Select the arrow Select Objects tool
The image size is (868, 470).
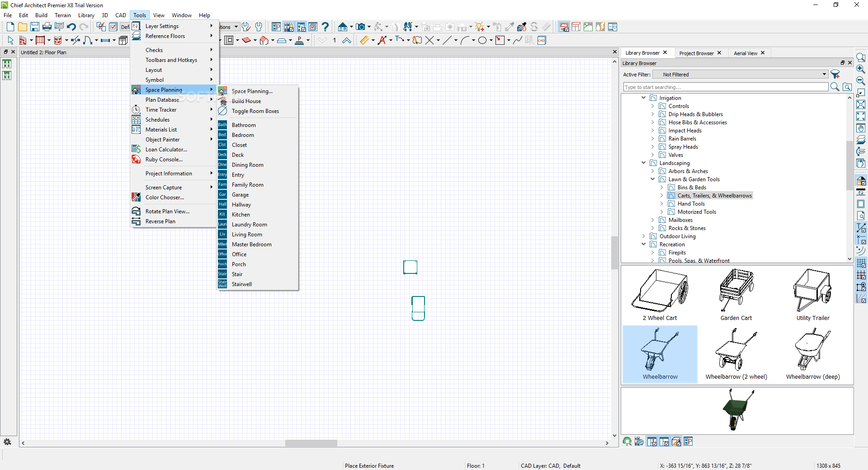click(10, 41)
